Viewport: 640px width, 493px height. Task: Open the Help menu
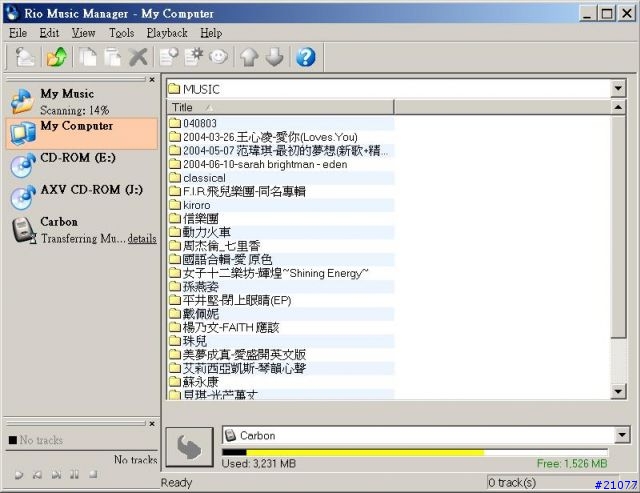[x=211, y=33]
